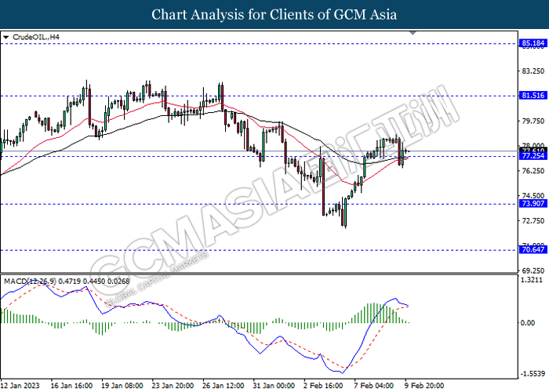
Task: Click the 9 Feb 20:00 time label
Action: [424, 386]
